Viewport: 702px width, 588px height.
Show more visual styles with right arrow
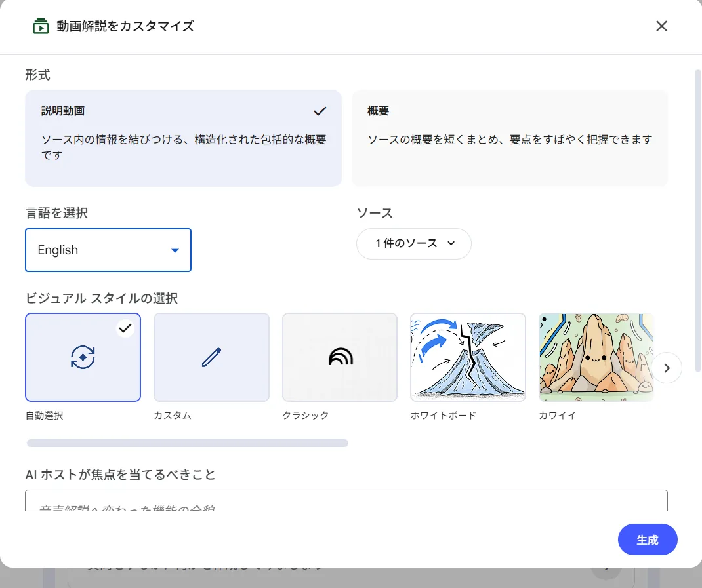[667, 368]
